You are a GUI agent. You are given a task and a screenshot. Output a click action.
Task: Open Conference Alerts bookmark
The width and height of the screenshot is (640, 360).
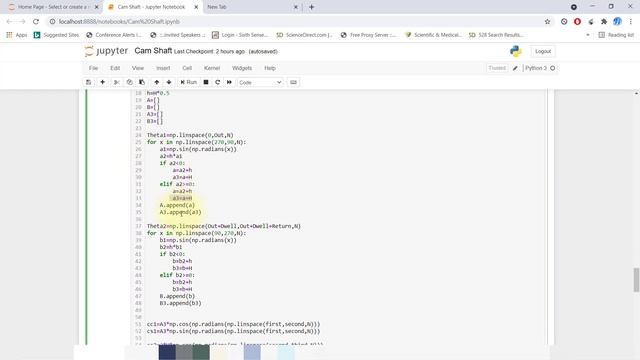tap(114, 35)
